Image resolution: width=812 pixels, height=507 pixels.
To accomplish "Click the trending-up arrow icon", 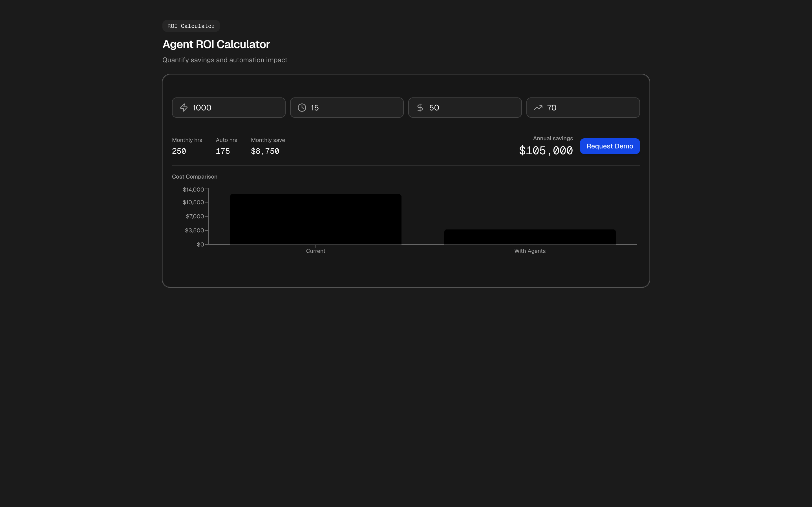I will [x=538, y=108].
